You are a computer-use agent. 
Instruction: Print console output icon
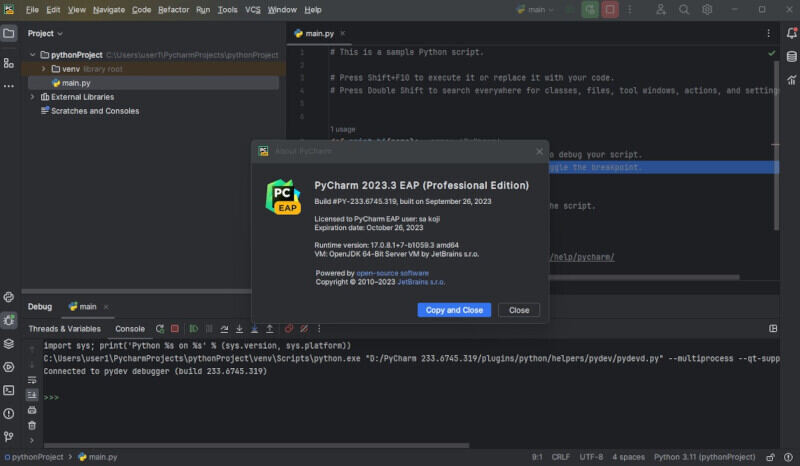[x=32, y=410]
